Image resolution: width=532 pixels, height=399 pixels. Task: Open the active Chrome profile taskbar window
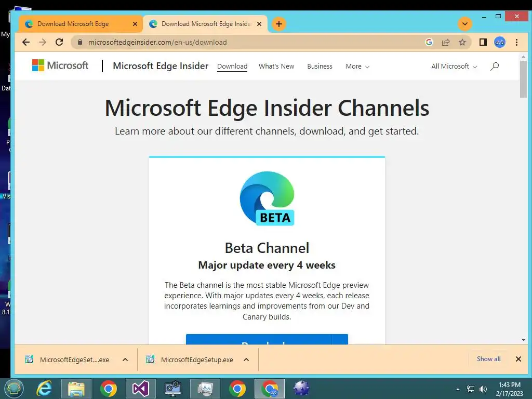pos(270,389)
